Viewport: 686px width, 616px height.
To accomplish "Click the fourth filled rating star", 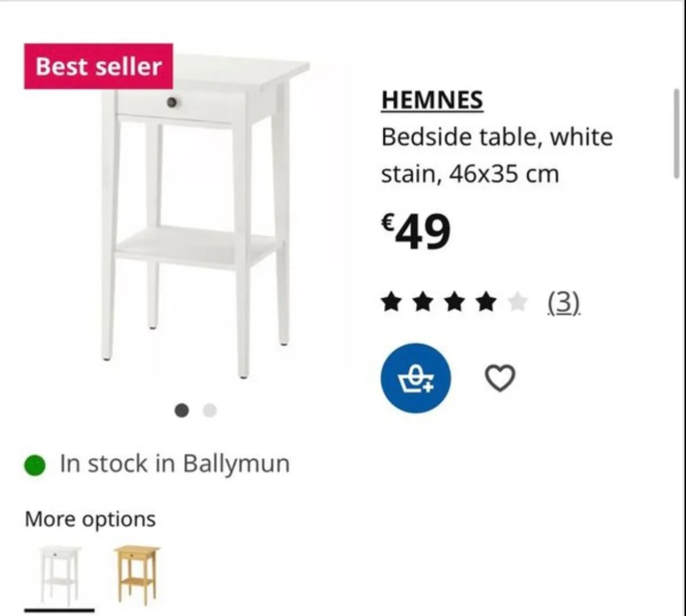I will (x=486, y=302).
